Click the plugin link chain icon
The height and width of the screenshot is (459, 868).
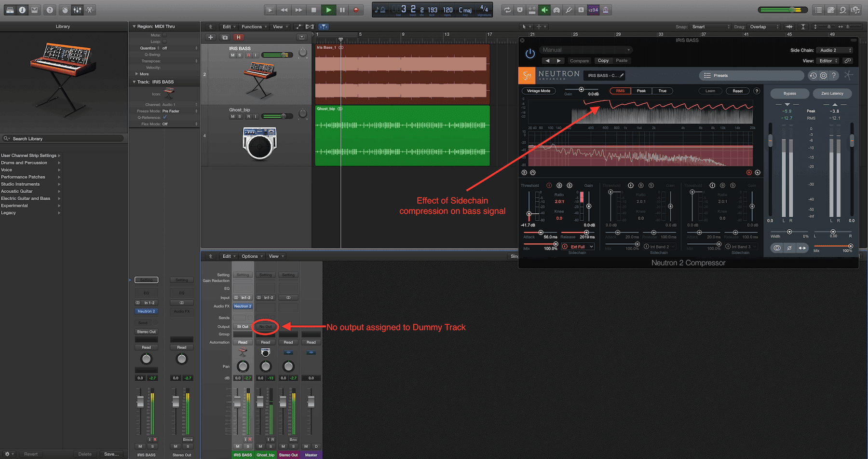(x=848, y=61)
